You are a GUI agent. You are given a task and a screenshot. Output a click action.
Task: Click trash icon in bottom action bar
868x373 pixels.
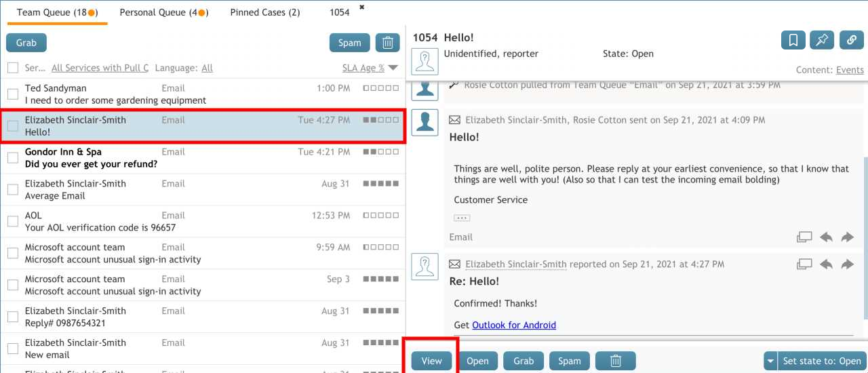615,361
